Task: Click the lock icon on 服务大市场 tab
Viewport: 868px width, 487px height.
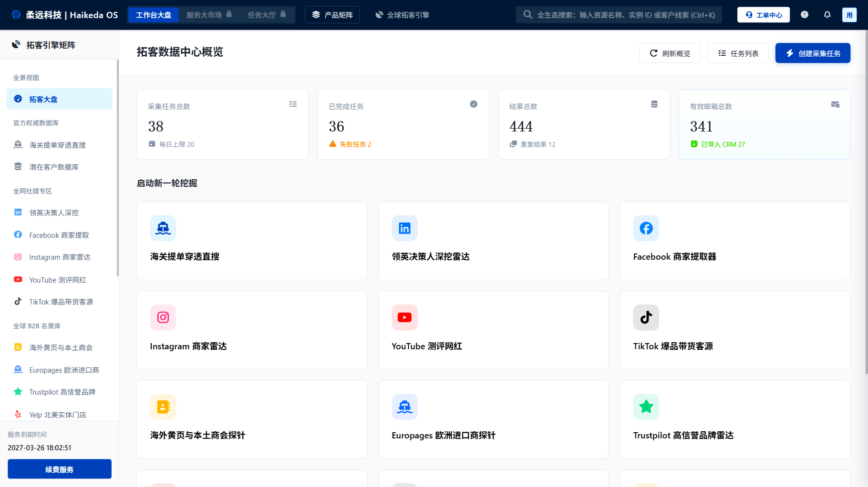Action: (229, 14)
